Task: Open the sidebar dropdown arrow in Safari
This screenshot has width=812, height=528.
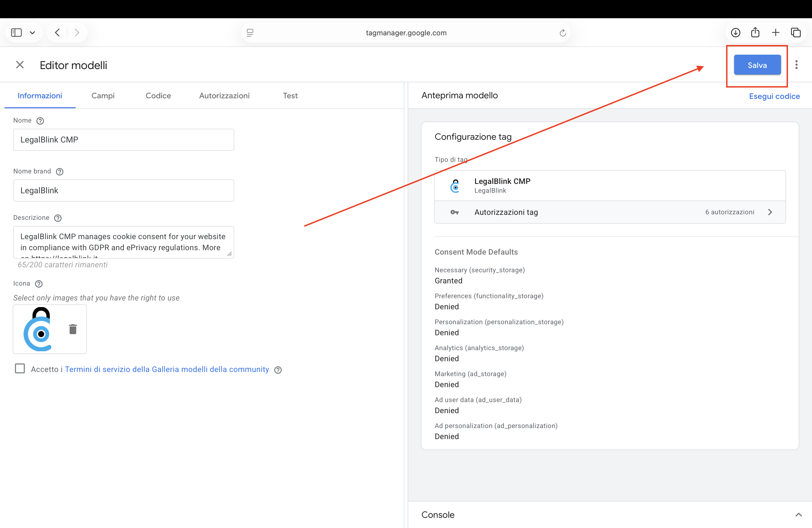Action: tap(32, 33)
